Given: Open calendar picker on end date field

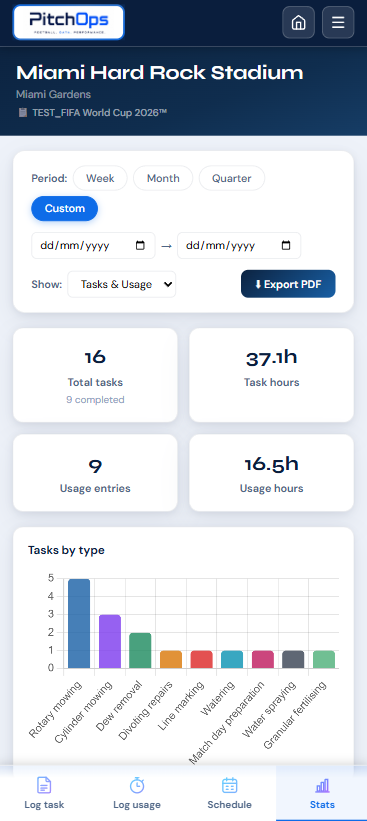Looking at the screenshot, I should click(286, 246).
